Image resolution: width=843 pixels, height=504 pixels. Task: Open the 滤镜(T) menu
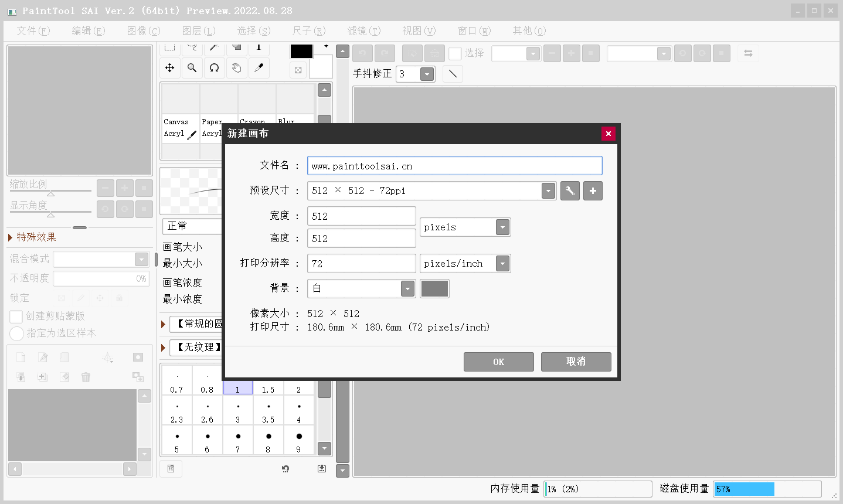[x=364, y=30]
